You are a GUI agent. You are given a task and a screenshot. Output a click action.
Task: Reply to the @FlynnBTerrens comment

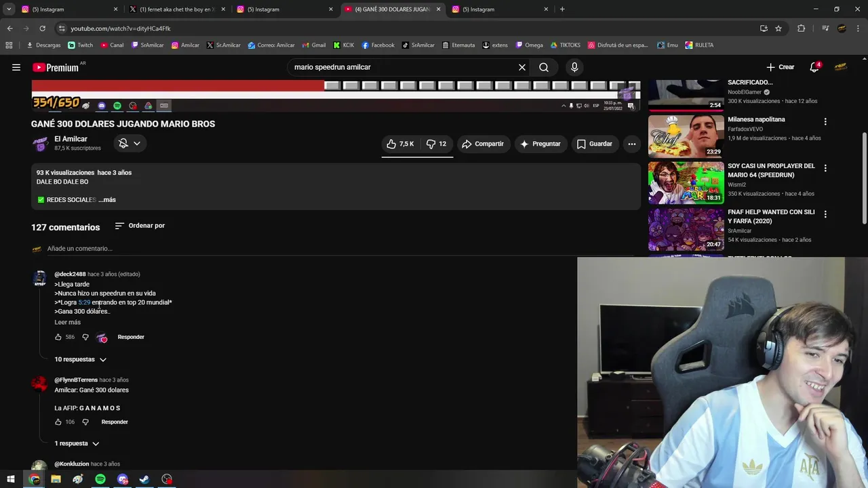pos(115,422)
